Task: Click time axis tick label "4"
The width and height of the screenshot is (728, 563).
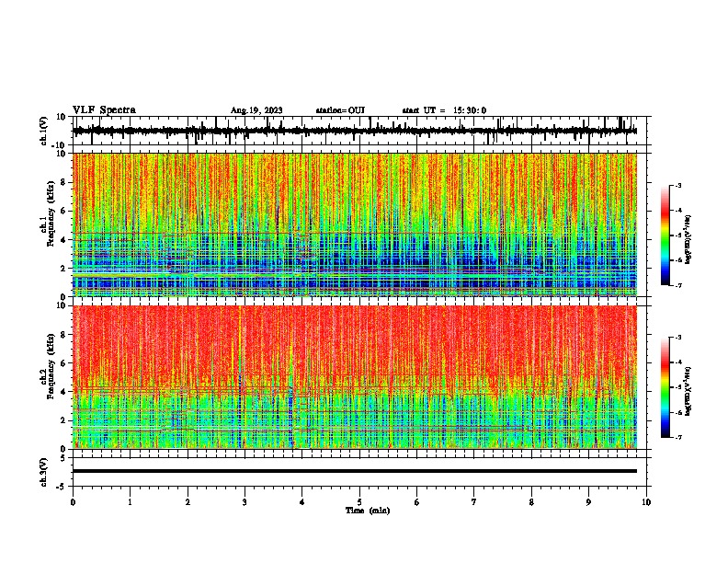Action: pos(302,502)
